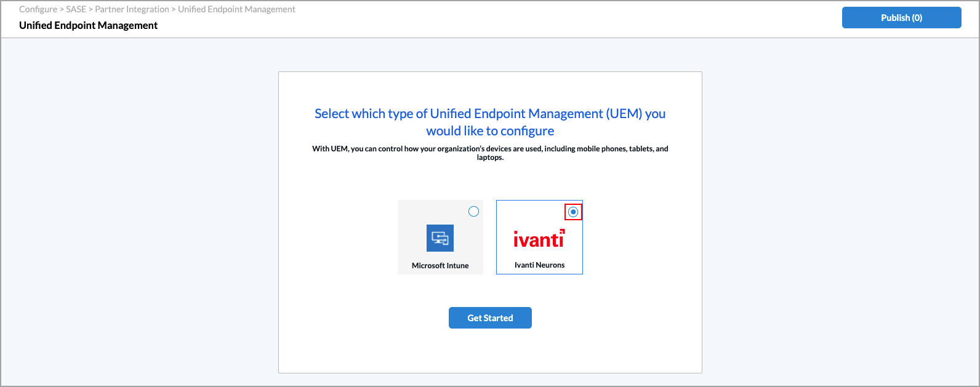Deselect Ivanti Neurons by clicking its radio
The width and height of the screenshot is (980, 387).
tap(573, 211)
